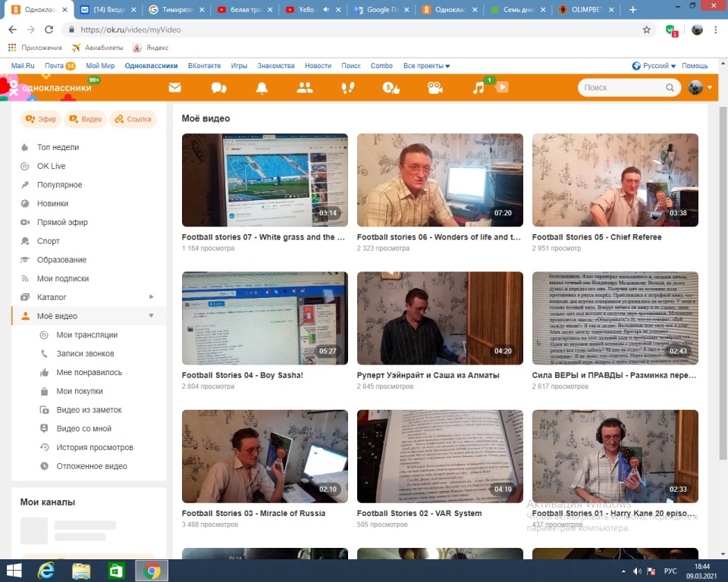Open a new browser tab
The width and height of the screenshot is (728, 582).
[x=632, y=9]
